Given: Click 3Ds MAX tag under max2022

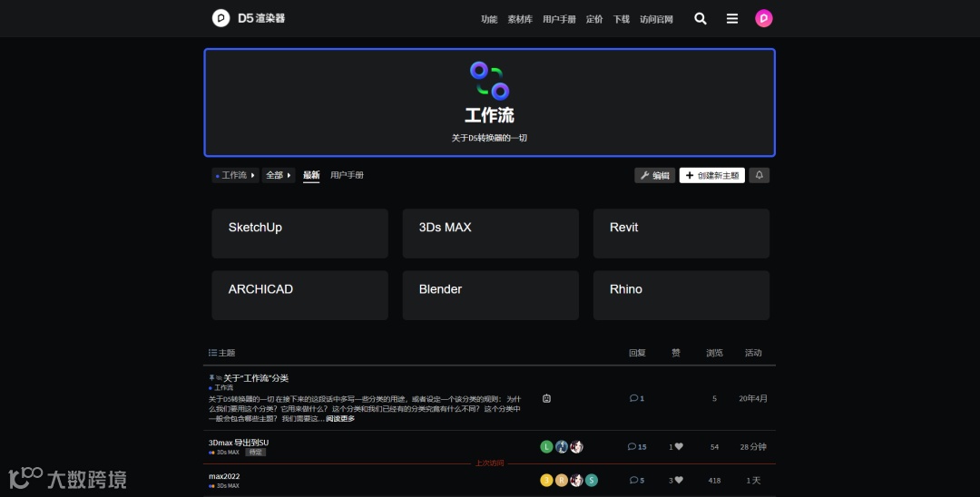Looking at the screenshot, I should coord(224,486).
